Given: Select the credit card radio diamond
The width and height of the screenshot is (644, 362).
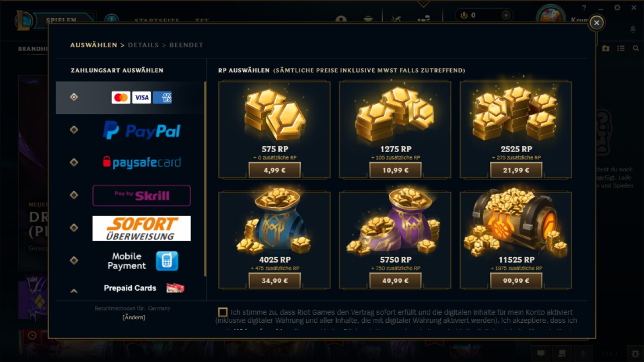Looking at the screenshot, I should pos(74,97).
